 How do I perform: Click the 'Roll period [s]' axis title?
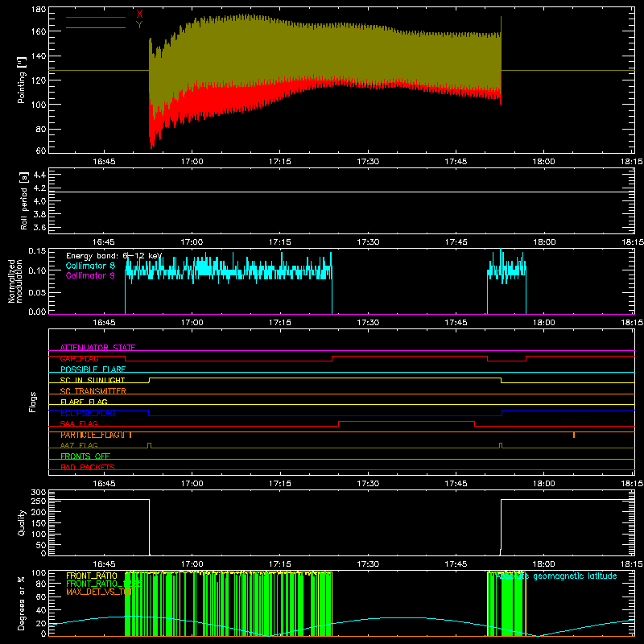point(24,200)
